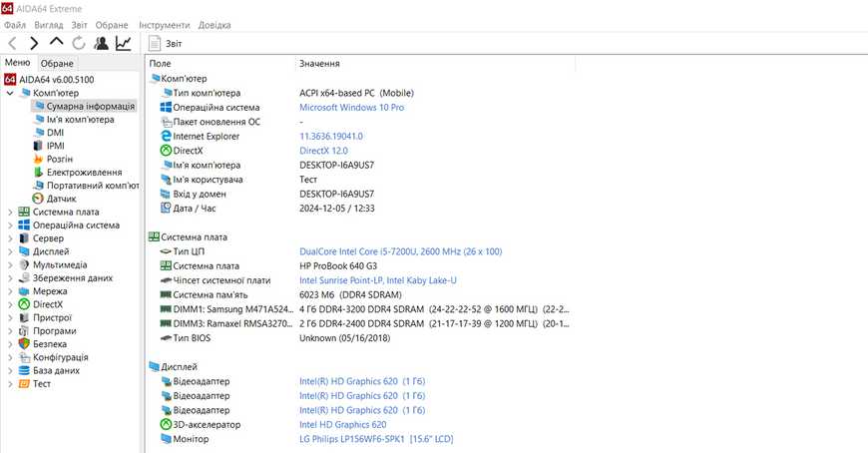Open the DirectX 12.0 link

point(323,151)
